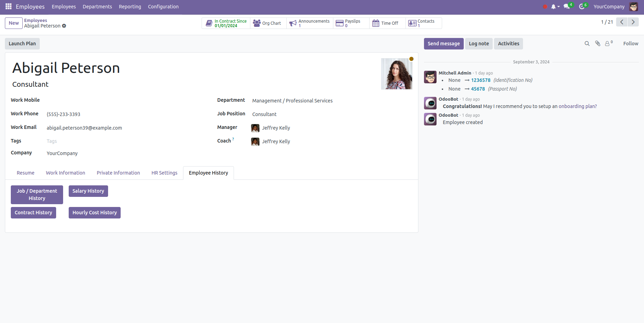Screen dimensions: 644x323
Task: Open the user avatar menu for YourCompany
Action: click(x=634, y=7)
